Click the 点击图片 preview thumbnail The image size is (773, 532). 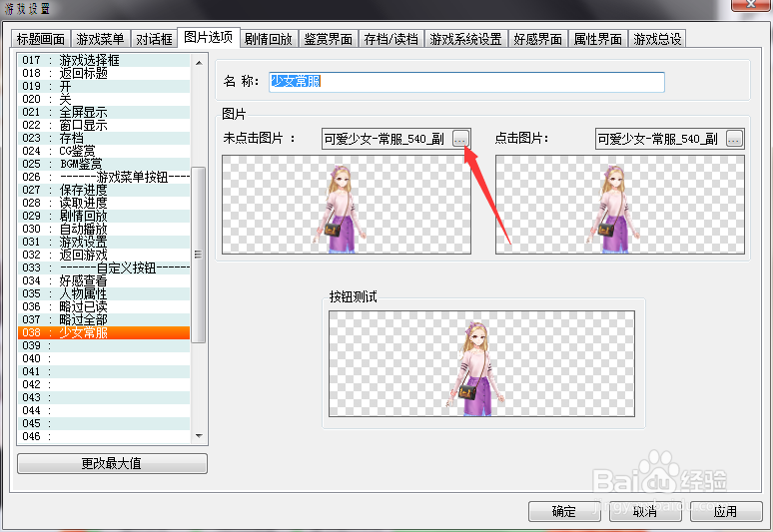click(x=620, y=205)
